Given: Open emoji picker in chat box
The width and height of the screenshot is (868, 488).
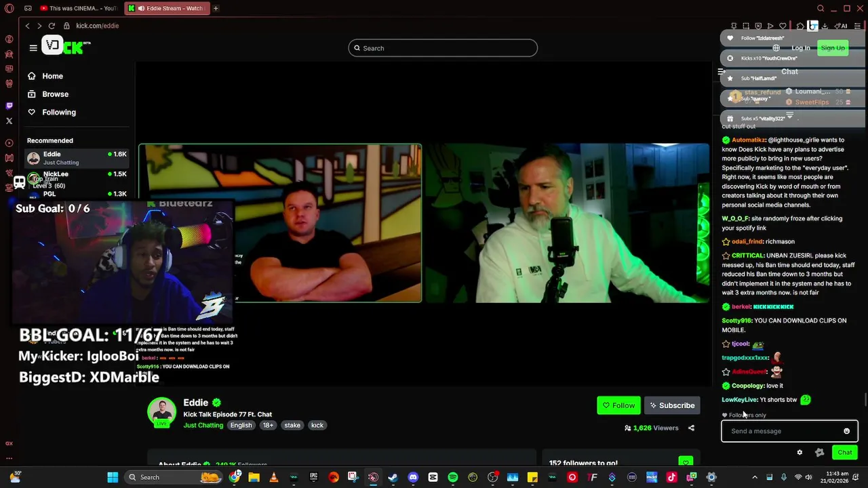Looking at the screenshot, I should point(846,431).
